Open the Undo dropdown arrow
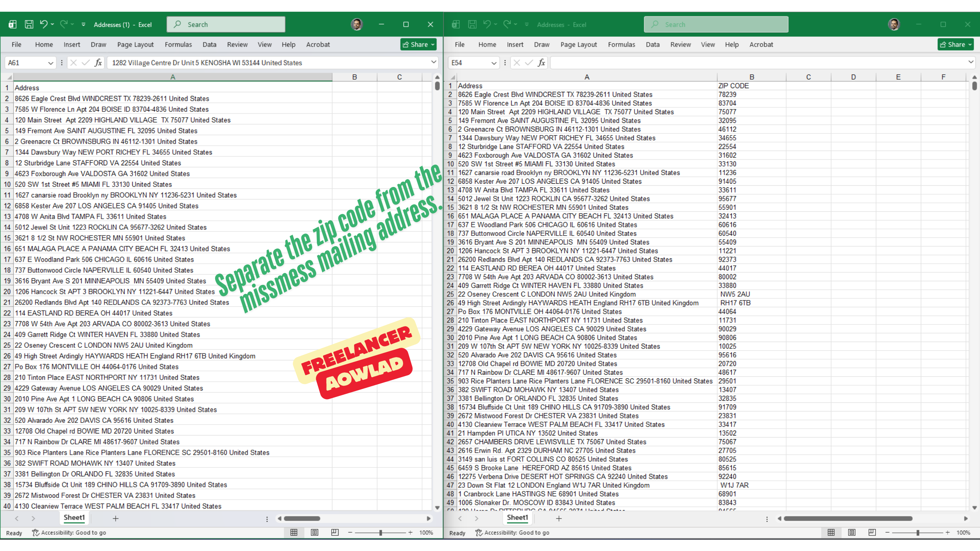The image size is (980, 551). [x=52, y=24]
